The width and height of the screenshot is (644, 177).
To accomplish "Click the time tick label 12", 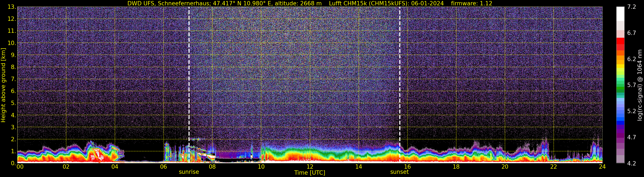I will tap(310, 167).
